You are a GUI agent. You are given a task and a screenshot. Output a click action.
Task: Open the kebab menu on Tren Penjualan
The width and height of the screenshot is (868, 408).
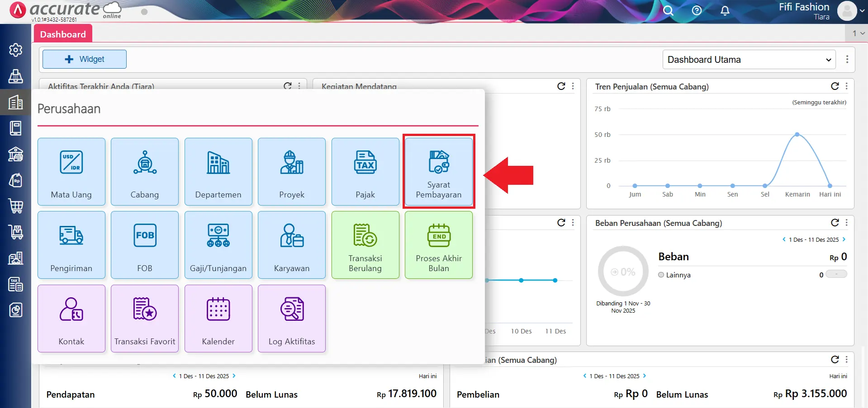(x=847, y=86)
